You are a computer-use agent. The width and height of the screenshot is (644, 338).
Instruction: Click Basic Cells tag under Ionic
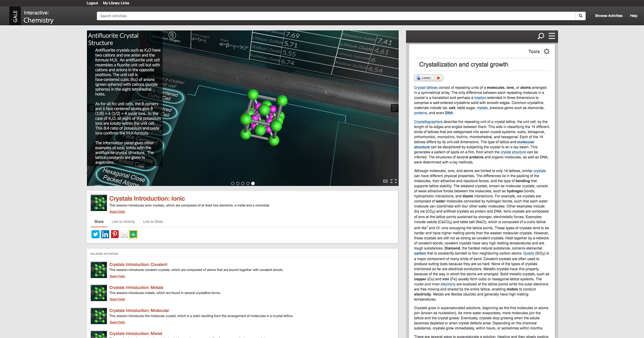(117, 212)
